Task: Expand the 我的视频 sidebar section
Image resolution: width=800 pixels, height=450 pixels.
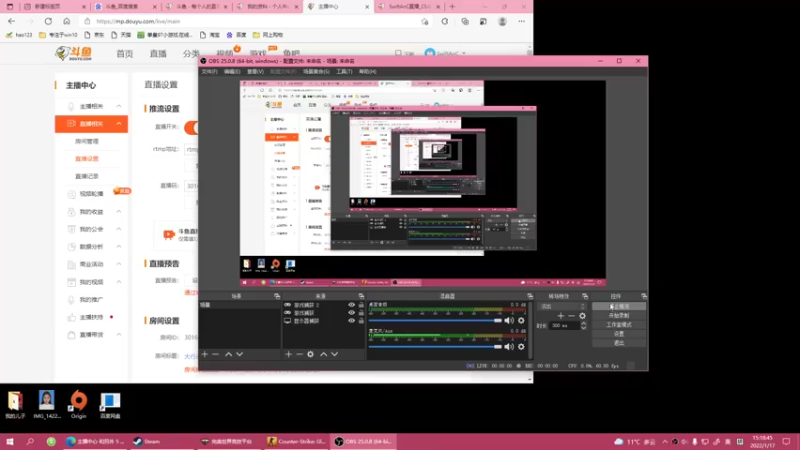Action: (118, 282)
